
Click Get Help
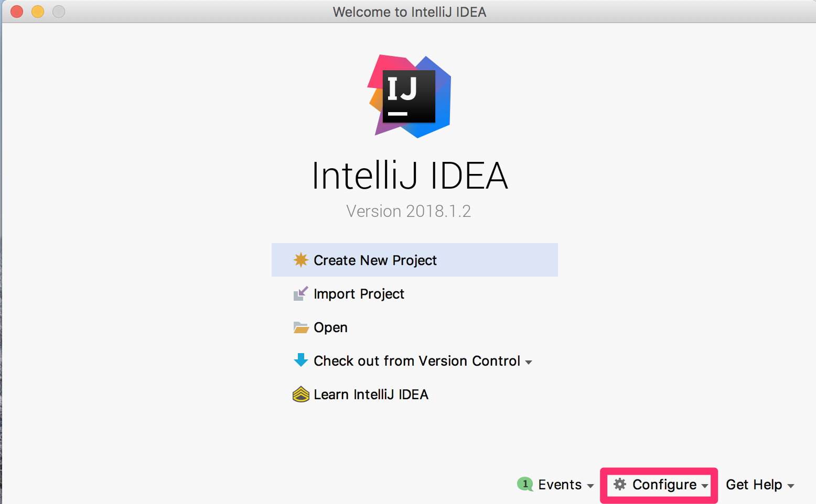click(x=753, y=485)
